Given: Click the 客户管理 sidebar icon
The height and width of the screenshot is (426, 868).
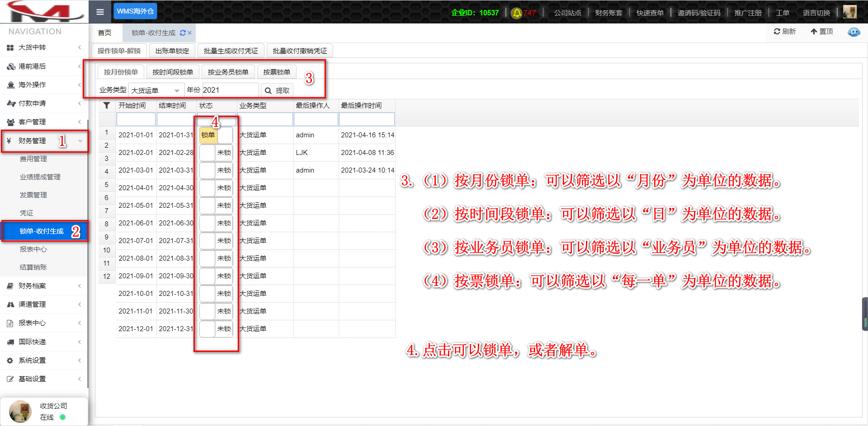Looking at the screenshot, I should (x=11, y=122).
